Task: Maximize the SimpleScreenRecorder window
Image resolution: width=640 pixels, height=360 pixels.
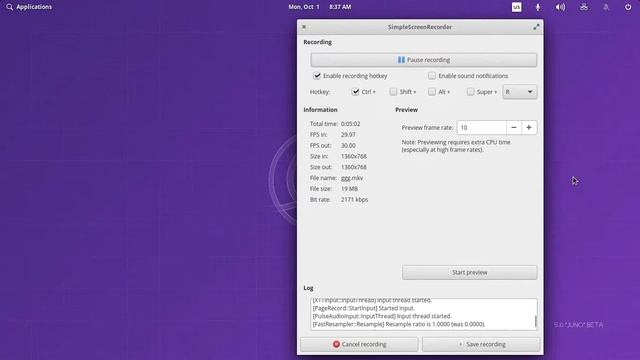Action: click(536, 27)
